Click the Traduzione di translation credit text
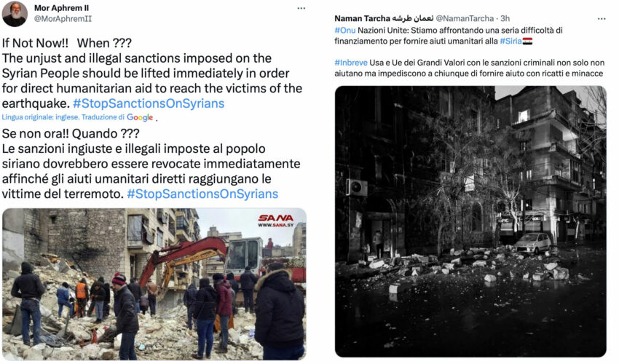 (x=103, y=117)
